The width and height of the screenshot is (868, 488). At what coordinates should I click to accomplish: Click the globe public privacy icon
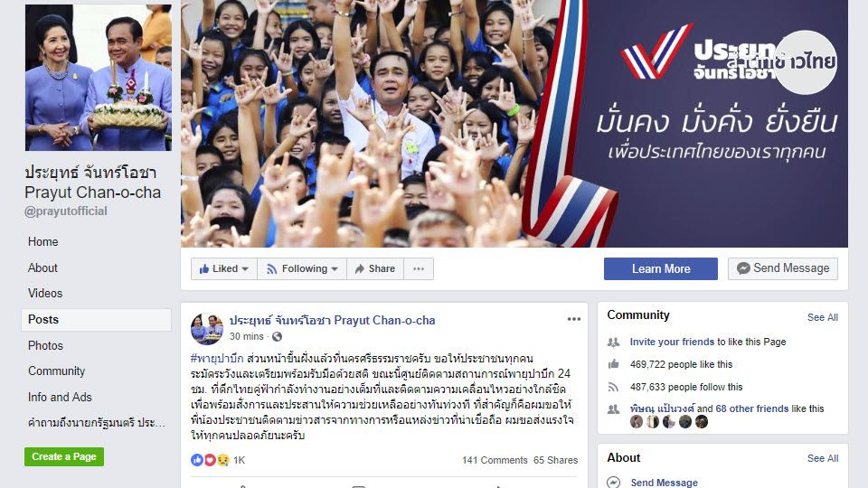click(x=278, y=336)
